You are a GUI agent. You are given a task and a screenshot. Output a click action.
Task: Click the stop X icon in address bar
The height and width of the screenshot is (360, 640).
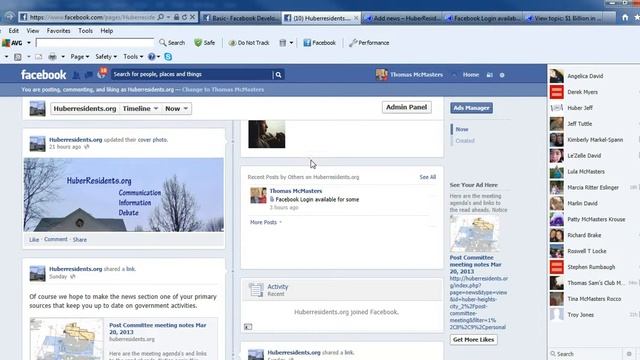pos(193,17)
